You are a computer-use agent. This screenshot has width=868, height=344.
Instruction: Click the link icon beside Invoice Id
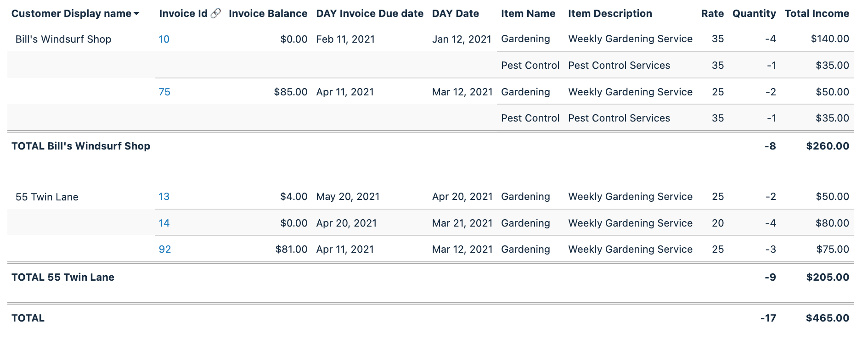click(x=216, y=13)
